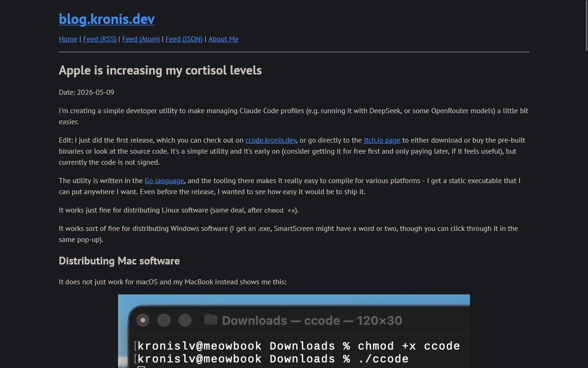Image resolution: width=588 pixels, height=368 pixels.
Task: Click the 'Distributing Mac software' heading
Action: point(119,261)
